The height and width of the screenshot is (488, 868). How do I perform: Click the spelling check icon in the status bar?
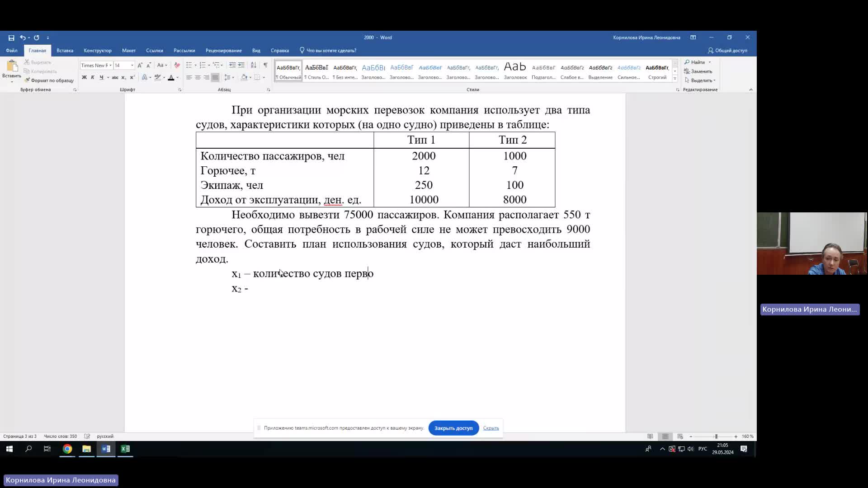87,436
